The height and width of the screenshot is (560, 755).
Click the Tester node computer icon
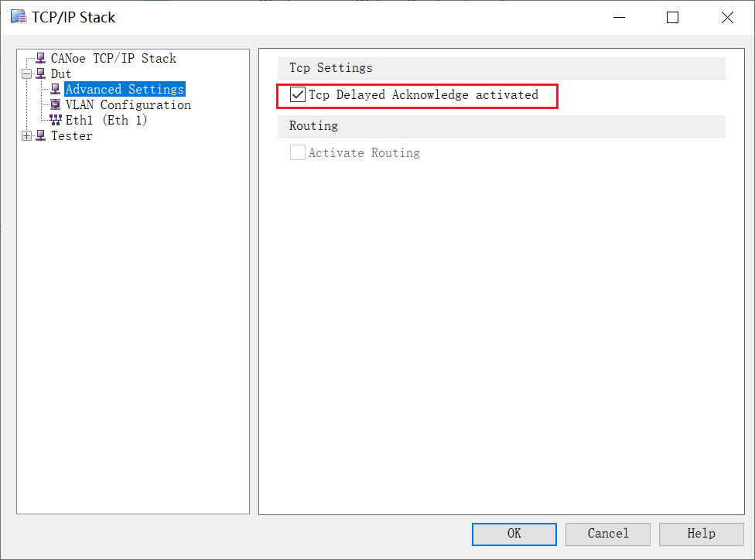(40, 135)
